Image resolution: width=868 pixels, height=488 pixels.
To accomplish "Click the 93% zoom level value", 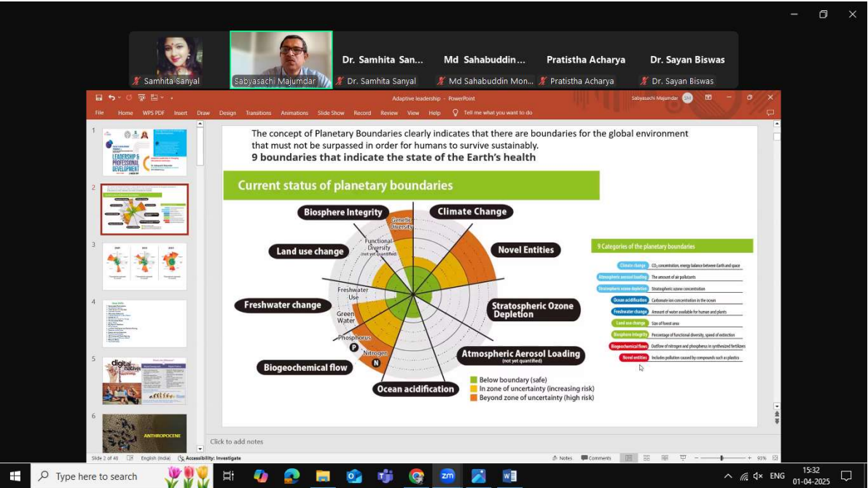I will [x=762, y=458].
